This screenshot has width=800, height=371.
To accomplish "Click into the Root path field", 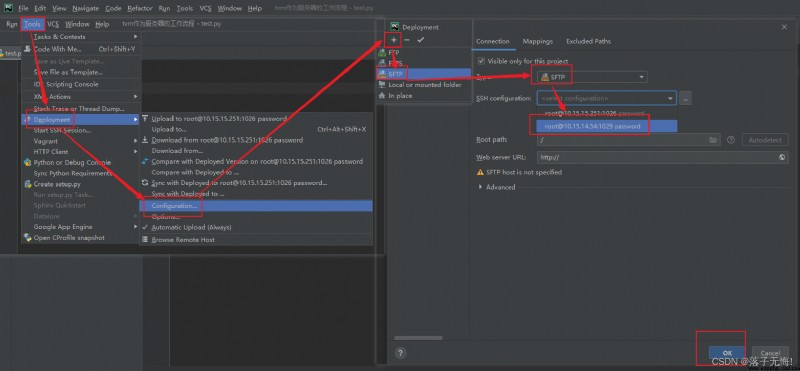I will click(x=629, y=140).
